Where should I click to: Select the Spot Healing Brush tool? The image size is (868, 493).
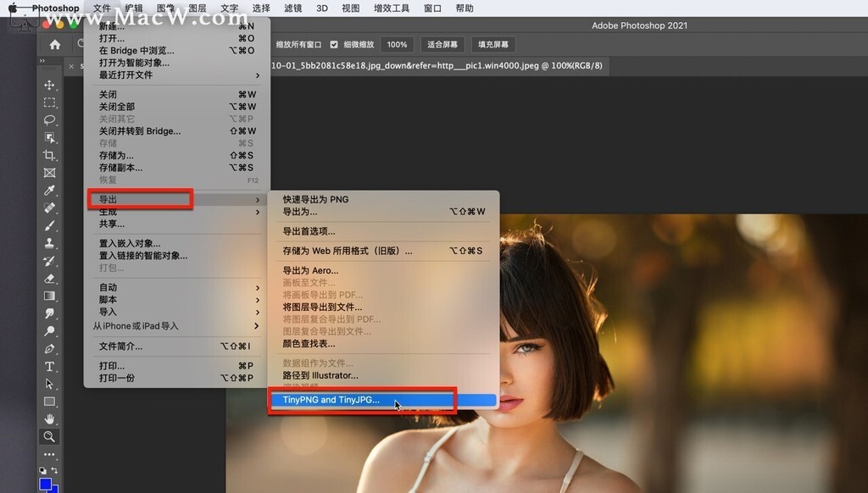(x=49, y=208)
